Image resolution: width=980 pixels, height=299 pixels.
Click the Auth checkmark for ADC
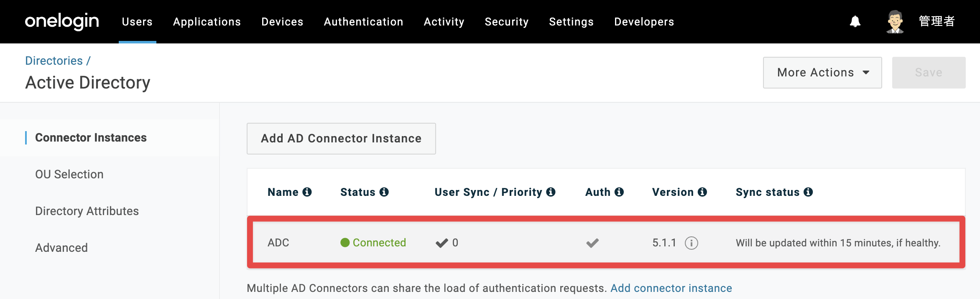click(x=592, y=243)
